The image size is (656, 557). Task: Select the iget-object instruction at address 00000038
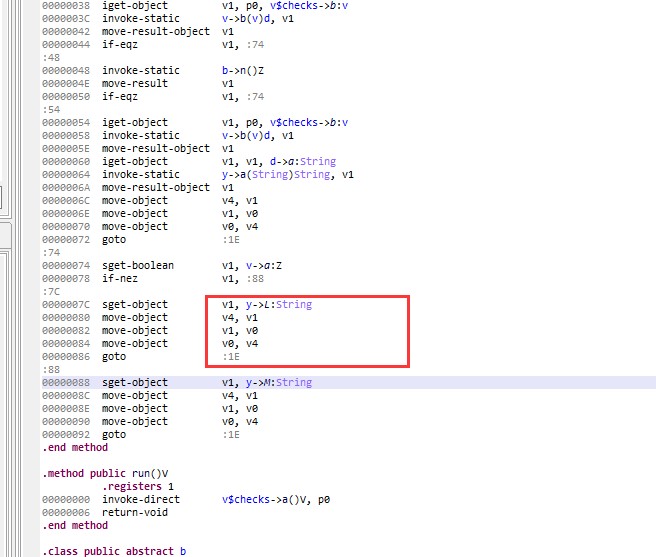[x=135, y=5]
